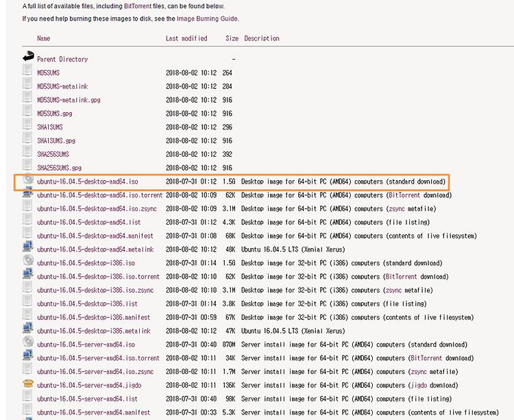514x420 pixels.
Task: Open ubuntu-16.04.5-desktop-i386.iso.zsync link
Action: coord(95,291)
